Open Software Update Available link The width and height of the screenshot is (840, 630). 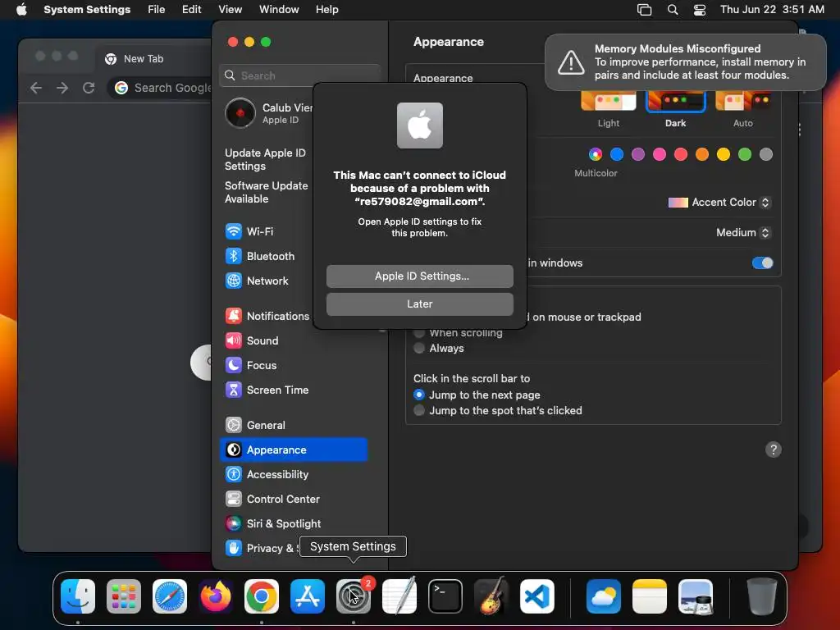click(267, 192)
